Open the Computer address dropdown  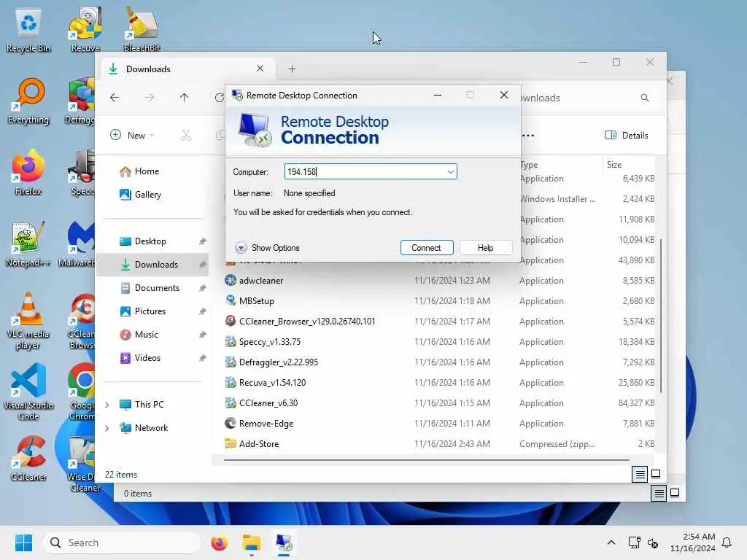(x=450, y=172)
